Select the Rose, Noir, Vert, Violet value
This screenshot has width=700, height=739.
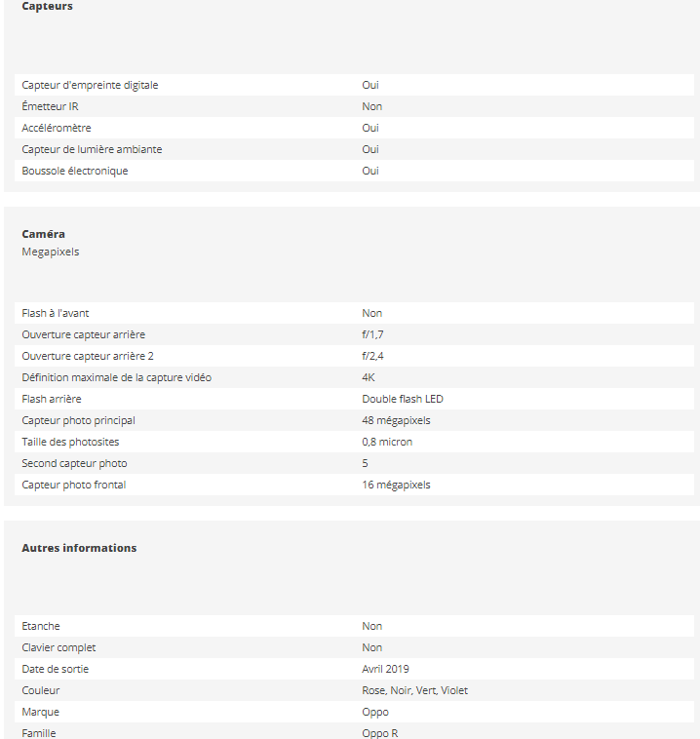tap(414, 690)
